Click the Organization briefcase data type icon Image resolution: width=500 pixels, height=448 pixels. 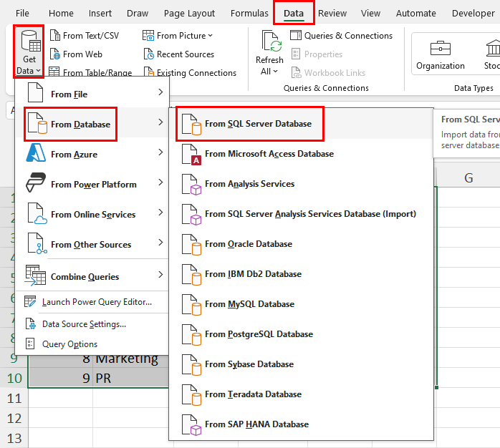(441, 49)
